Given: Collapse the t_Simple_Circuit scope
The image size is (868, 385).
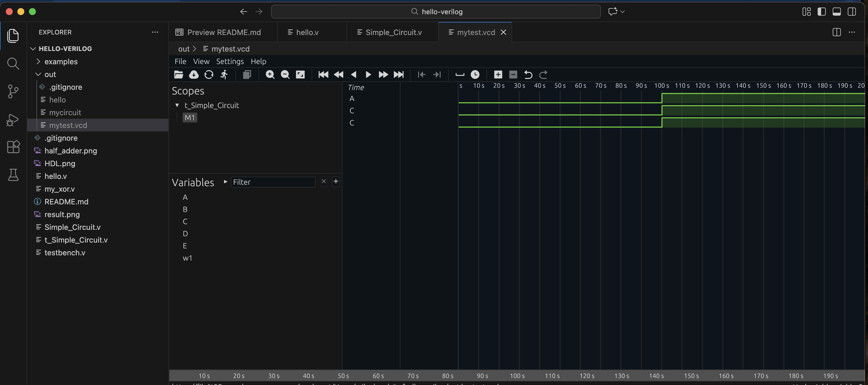Looking at the screenshot, I should [x=177, y=106].
